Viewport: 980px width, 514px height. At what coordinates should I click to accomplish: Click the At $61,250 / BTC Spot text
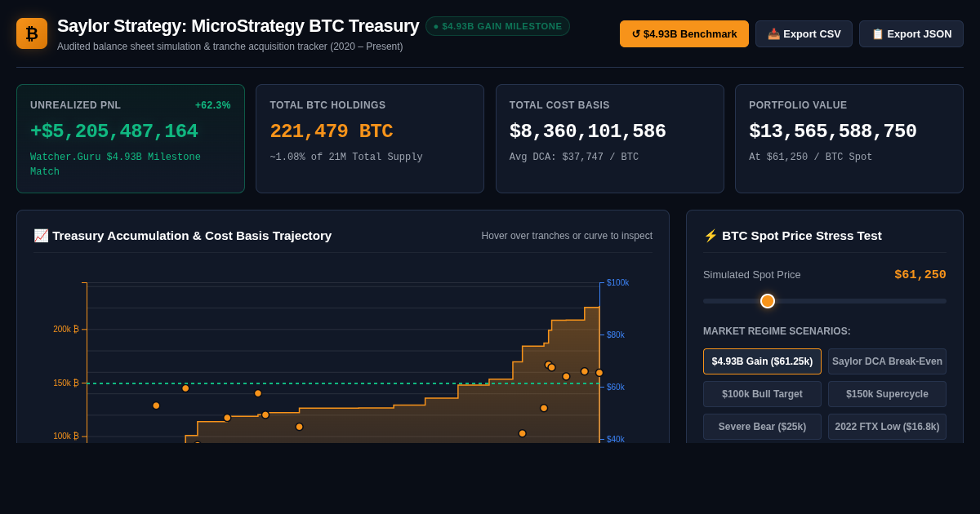click(x=810, y=157)
